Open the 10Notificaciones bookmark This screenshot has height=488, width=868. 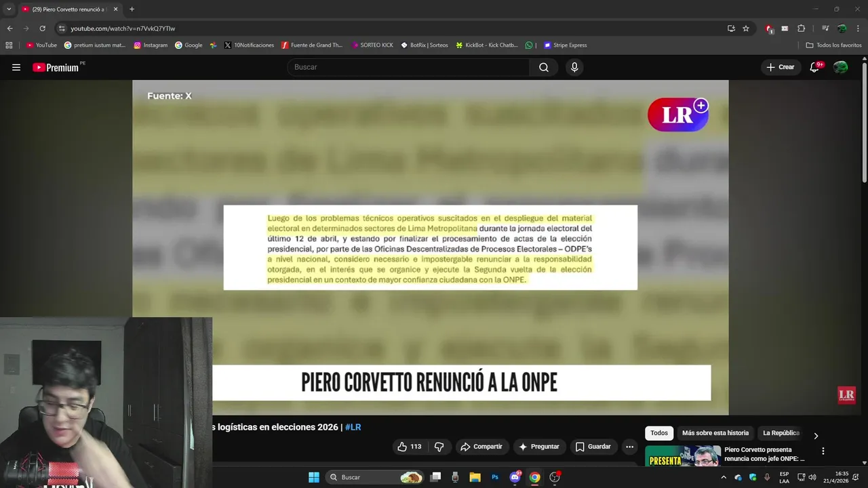click(249, 45)
